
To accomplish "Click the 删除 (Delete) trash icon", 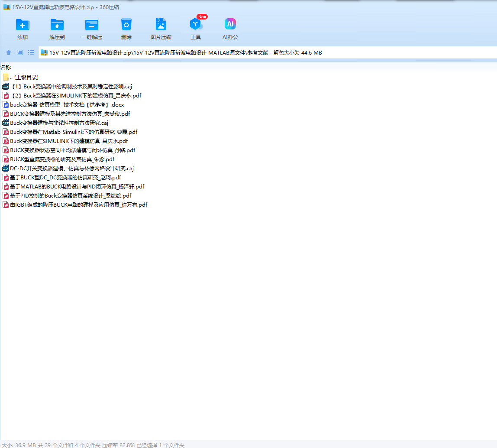I will pos(126,24).
